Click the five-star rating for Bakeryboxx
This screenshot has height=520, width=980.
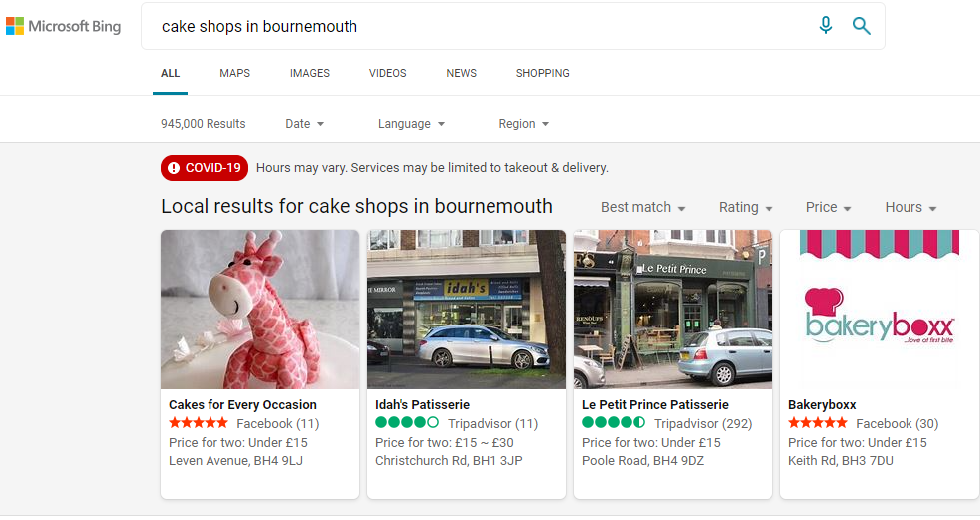(818, 423)
